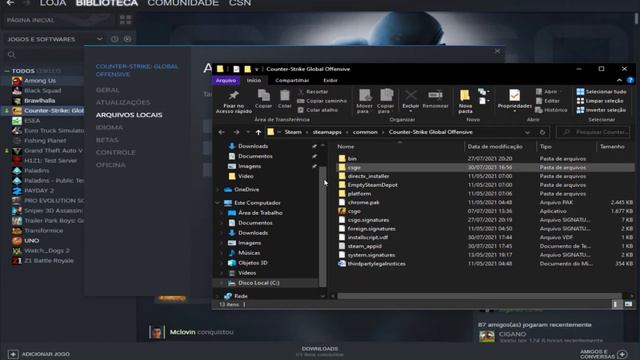Open Explorer help question mark icon
640x360 pixels.
[630, 80]
